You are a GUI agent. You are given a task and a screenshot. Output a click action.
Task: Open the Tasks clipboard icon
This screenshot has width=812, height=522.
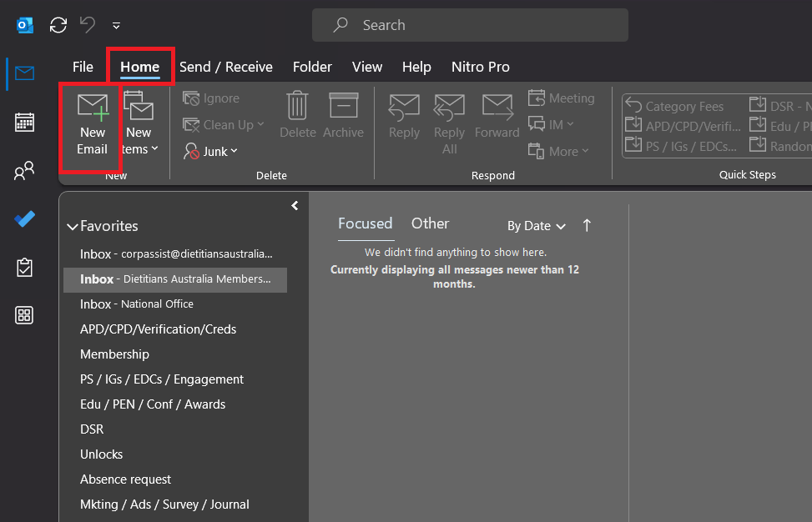25,268
